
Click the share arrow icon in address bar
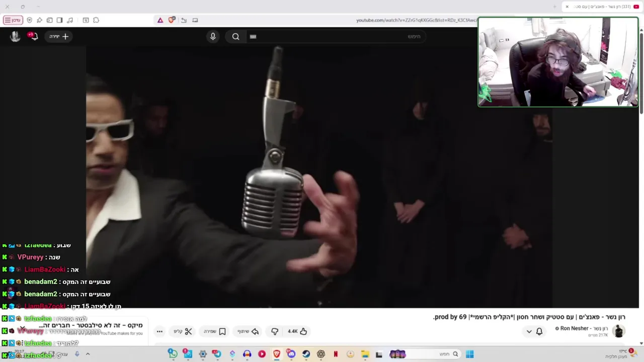click(184, 20)
